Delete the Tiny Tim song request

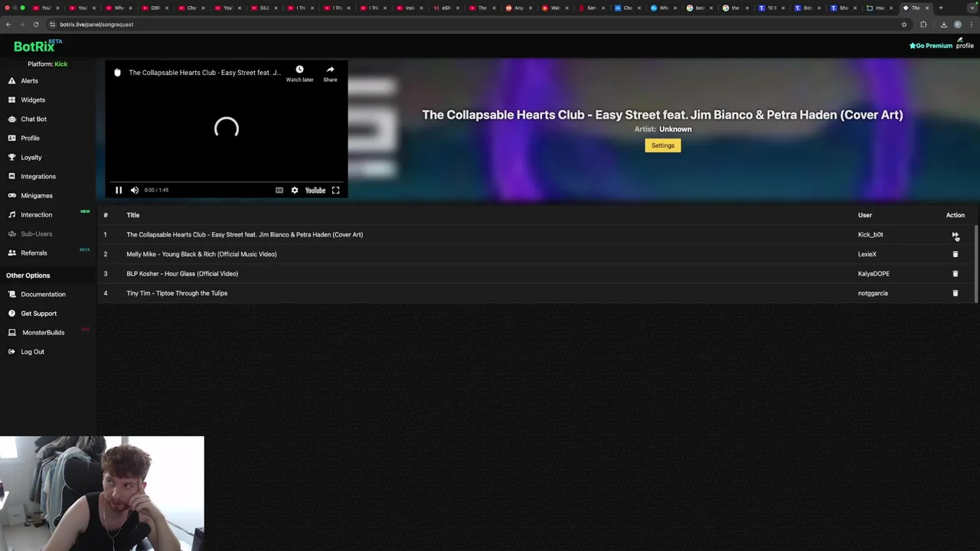click(955, 293)
